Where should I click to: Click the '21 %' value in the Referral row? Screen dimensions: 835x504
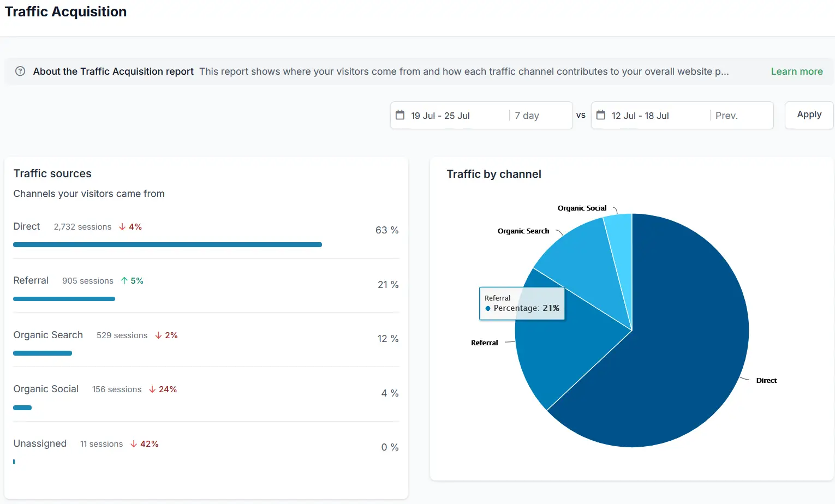click(388, 285)
